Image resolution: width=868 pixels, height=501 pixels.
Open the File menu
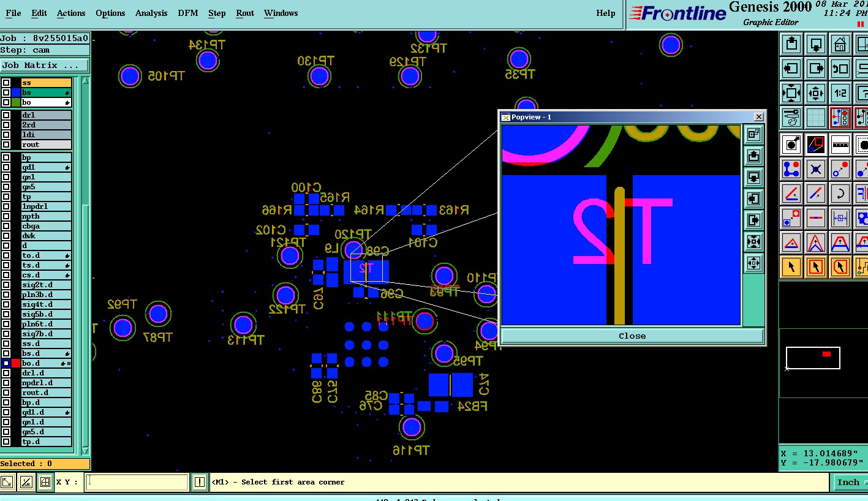[13, 13]
